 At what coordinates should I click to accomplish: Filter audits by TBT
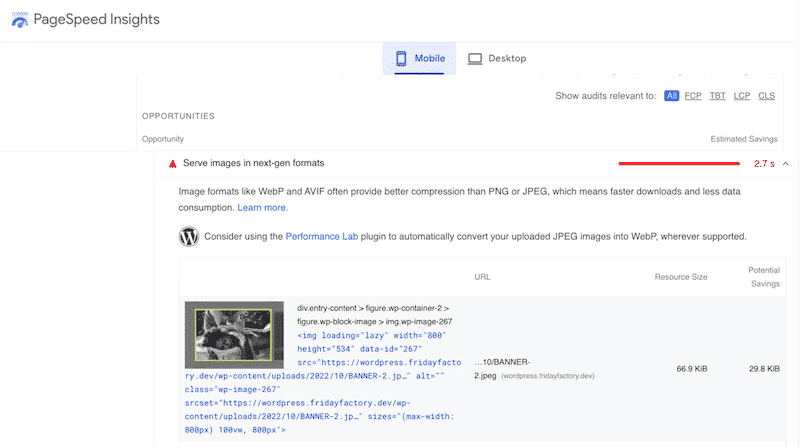(x=718, y=96)
